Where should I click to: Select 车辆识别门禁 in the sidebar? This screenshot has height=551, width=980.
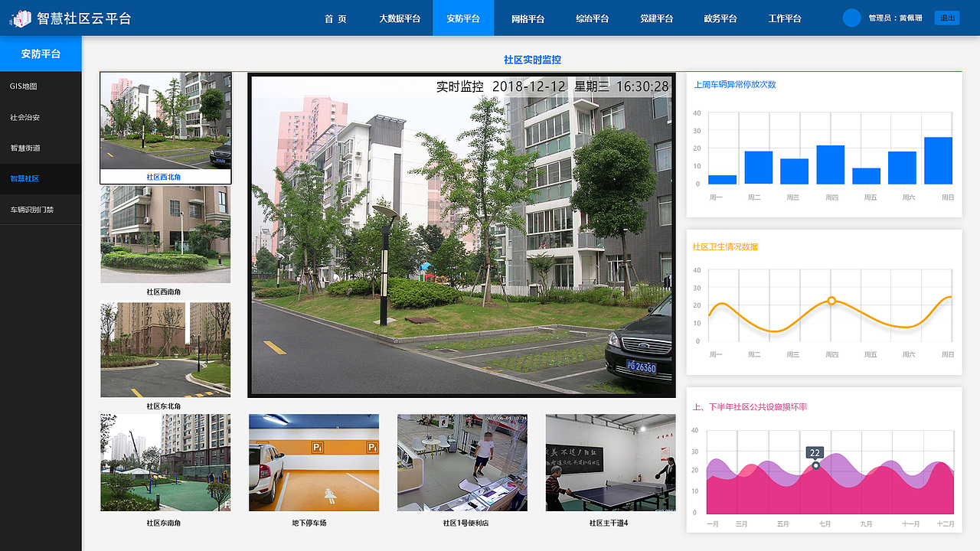(x=41, y=209)
